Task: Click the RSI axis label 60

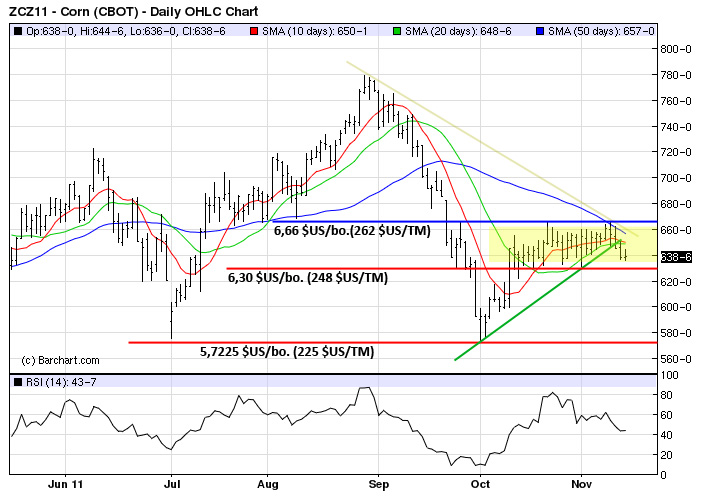Action: pyautogui.click(x=666, y=415)
